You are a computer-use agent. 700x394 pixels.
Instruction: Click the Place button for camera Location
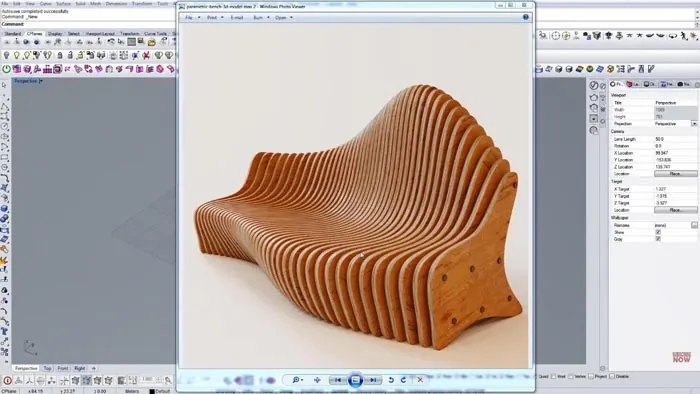pos(675,174)
